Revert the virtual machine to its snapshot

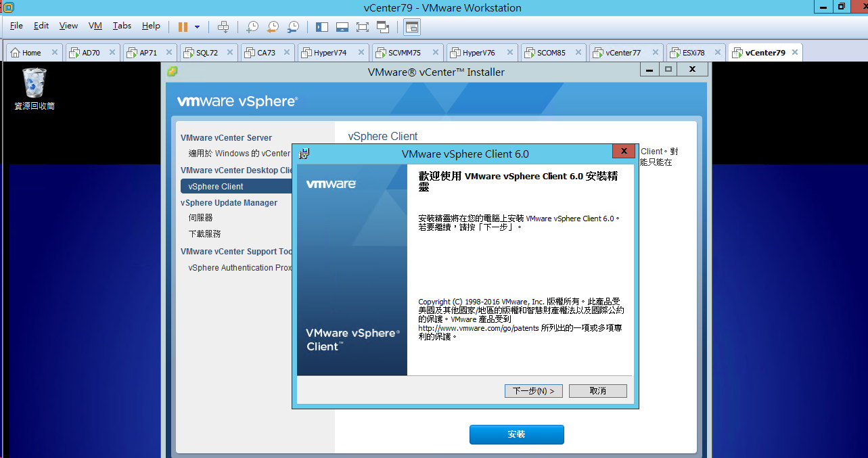(x=273, y=27)
